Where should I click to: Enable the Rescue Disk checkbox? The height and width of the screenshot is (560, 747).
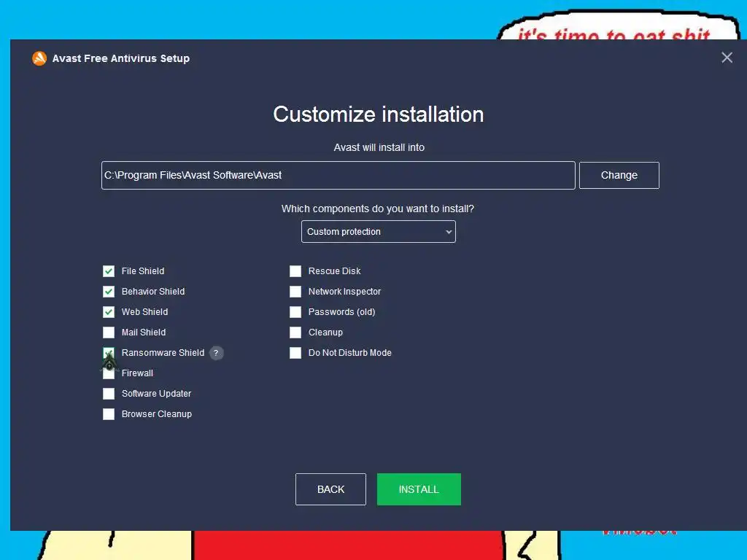[295, 271]
